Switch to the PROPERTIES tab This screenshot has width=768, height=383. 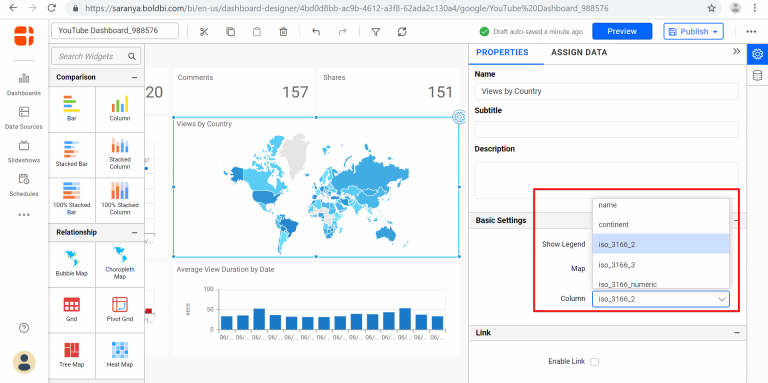click(x=502, y=52)
